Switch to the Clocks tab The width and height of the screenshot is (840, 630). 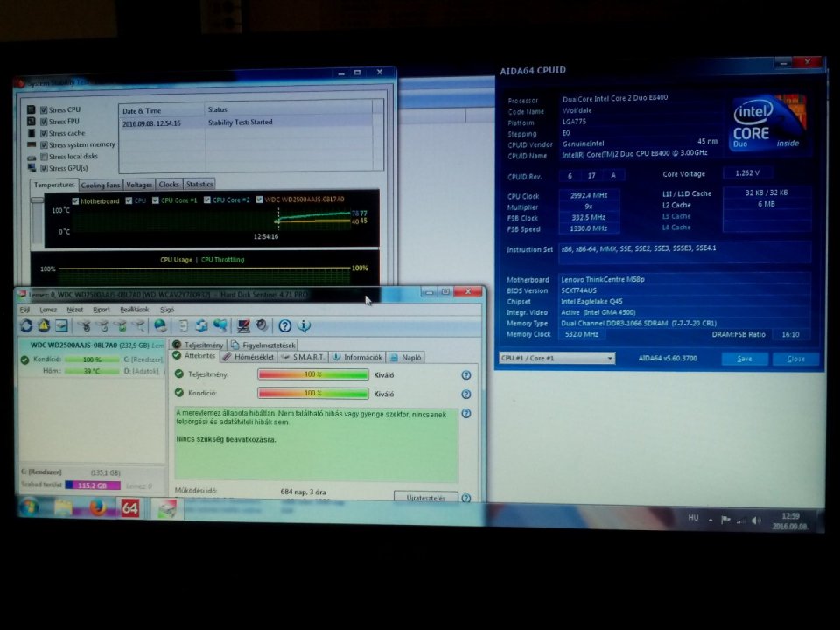(x=169, y=185)
